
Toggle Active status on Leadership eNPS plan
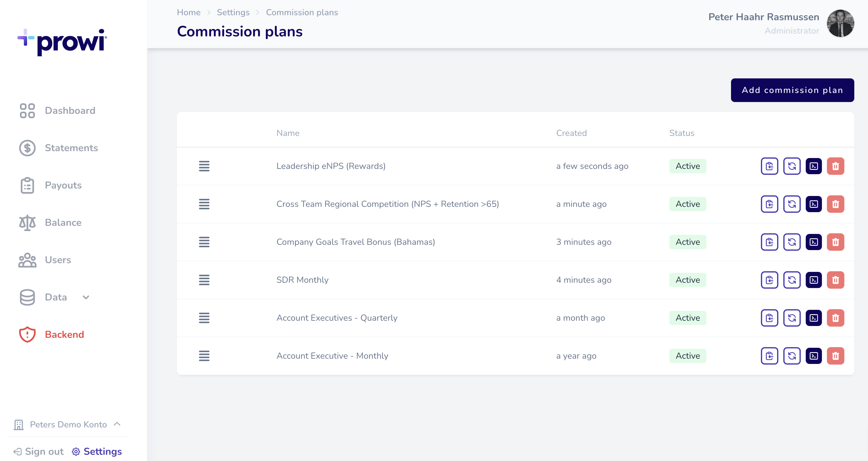coord(687,166)
